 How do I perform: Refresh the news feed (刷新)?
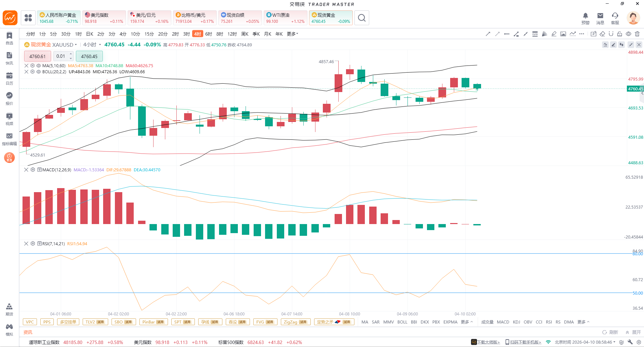(610, 332)
